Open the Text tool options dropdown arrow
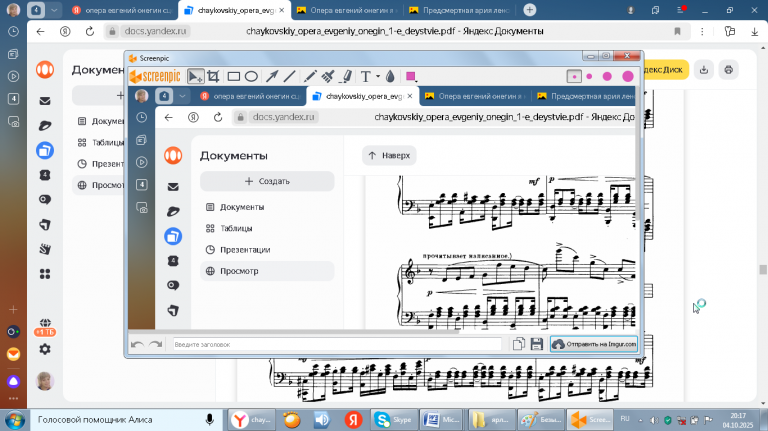 378,76
